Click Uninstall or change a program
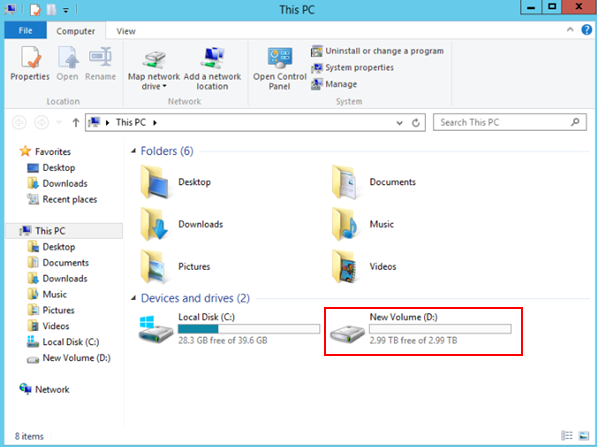597x447 pixels. coord(377,51)
